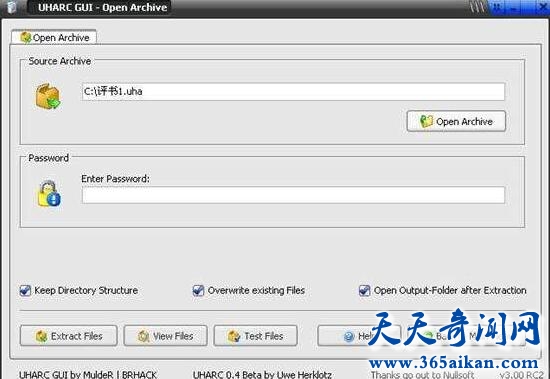Screen dimensions: 550x379
Task: Click the View Files button
Action: pos(166,336)
